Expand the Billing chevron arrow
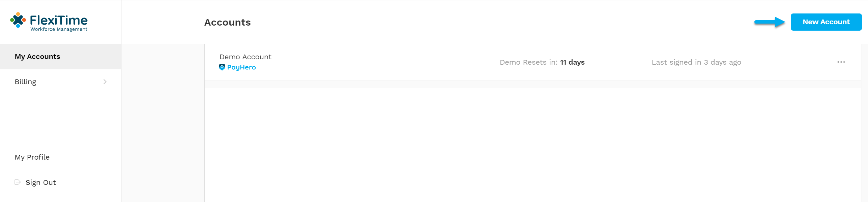 point(105,82)
